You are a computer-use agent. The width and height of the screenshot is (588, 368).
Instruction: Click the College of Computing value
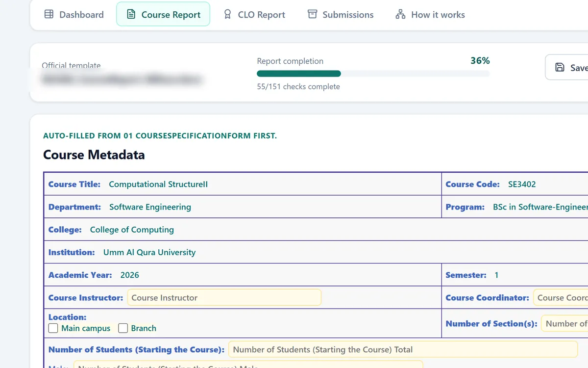click(132, 230)
